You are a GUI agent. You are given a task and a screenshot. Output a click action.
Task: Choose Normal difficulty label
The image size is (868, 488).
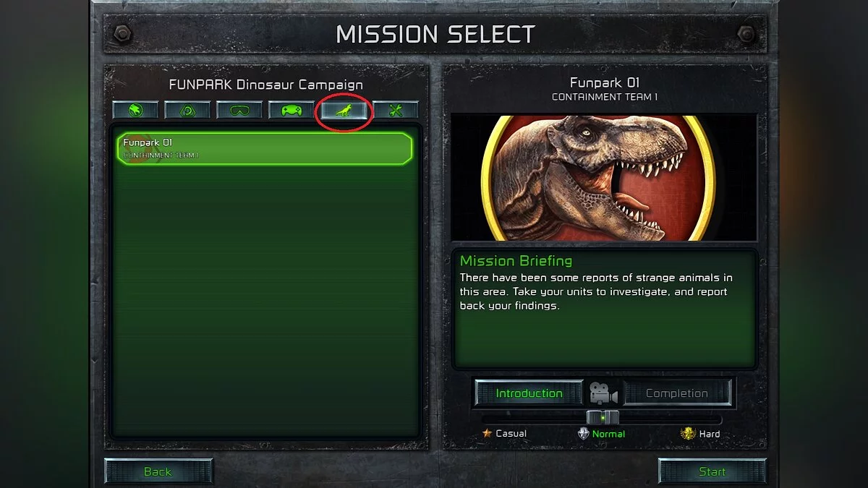pos(608,434)
